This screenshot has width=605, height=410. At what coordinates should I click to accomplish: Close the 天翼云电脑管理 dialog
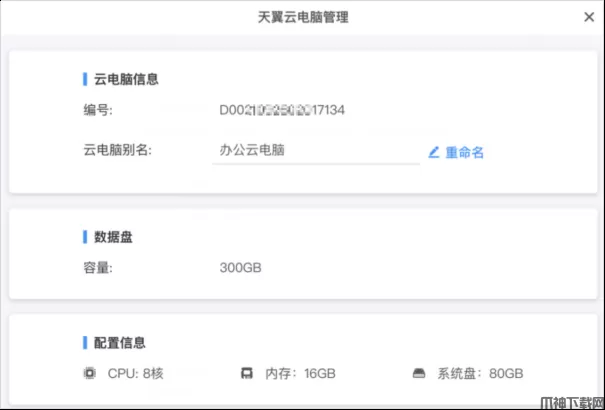point(589,17)
